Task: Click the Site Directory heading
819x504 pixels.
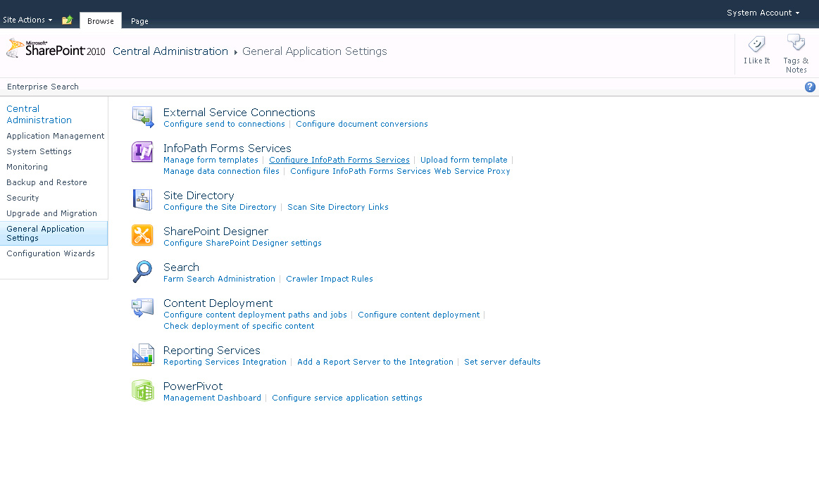Action: pyautogui.click(x=199, y=195)
